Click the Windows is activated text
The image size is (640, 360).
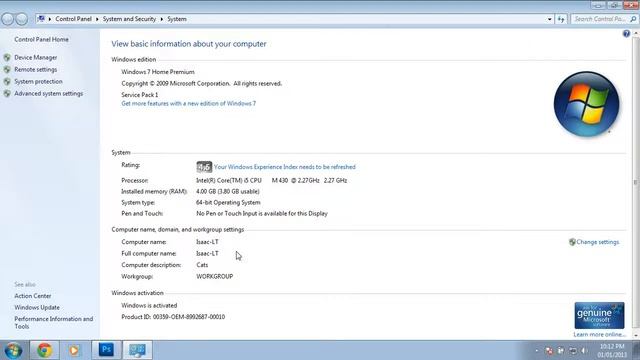(x=149, y=305)
